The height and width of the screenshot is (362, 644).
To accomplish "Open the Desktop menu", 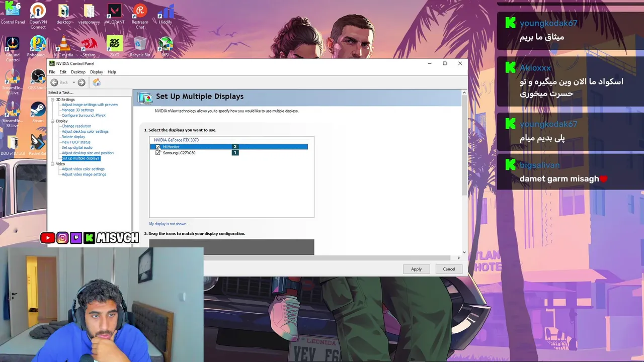I will pyautogui.click(x=78, y=72).
